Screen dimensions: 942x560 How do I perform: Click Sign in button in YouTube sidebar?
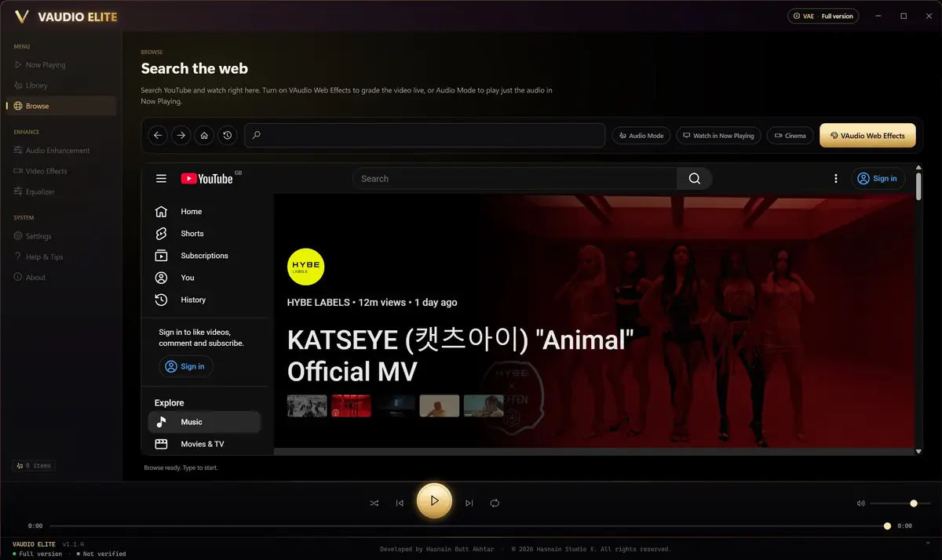pyautogui.click(x=186, y=366)
